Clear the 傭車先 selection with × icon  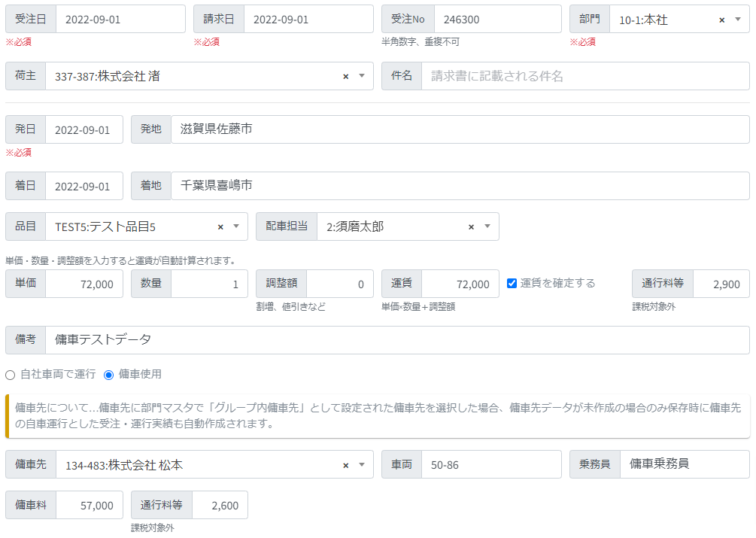click(x=345, y=466)
